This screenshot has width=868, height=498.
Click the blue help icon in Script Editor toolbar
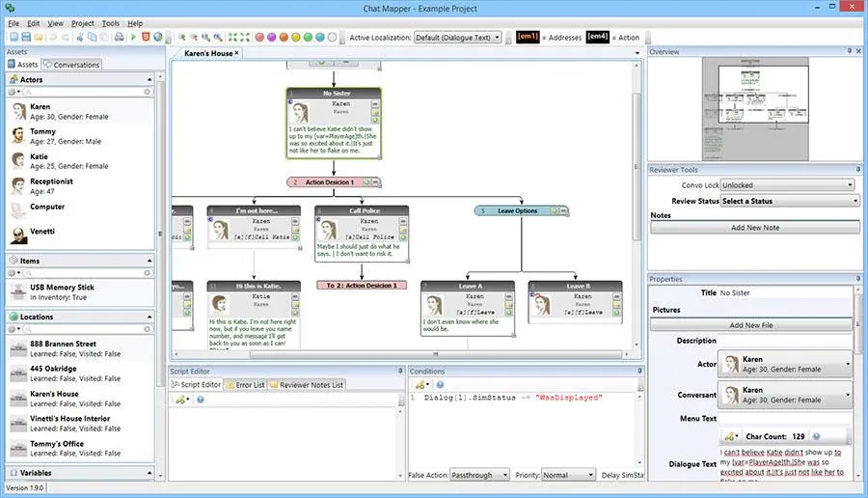click(x=201, y=400)
